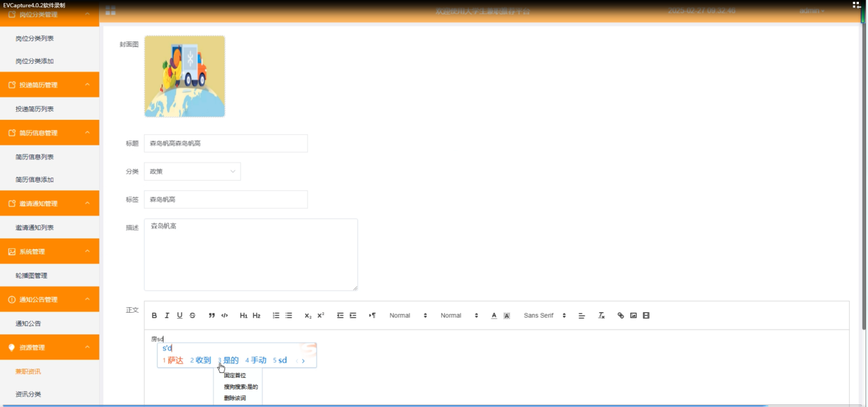
Task: Click the 标签 input field
Action: coord(226,200)
